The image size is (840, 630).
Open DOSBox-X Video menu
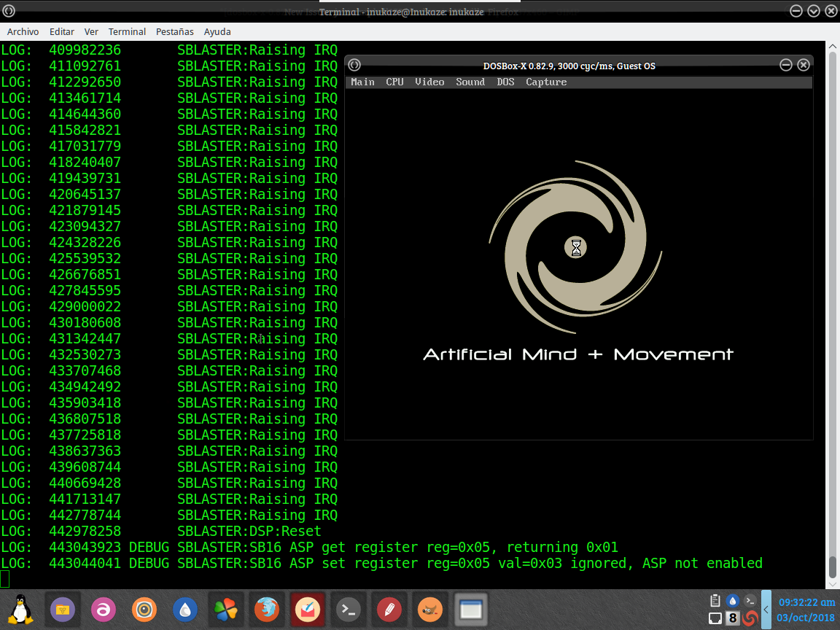[x=429, y=82]
